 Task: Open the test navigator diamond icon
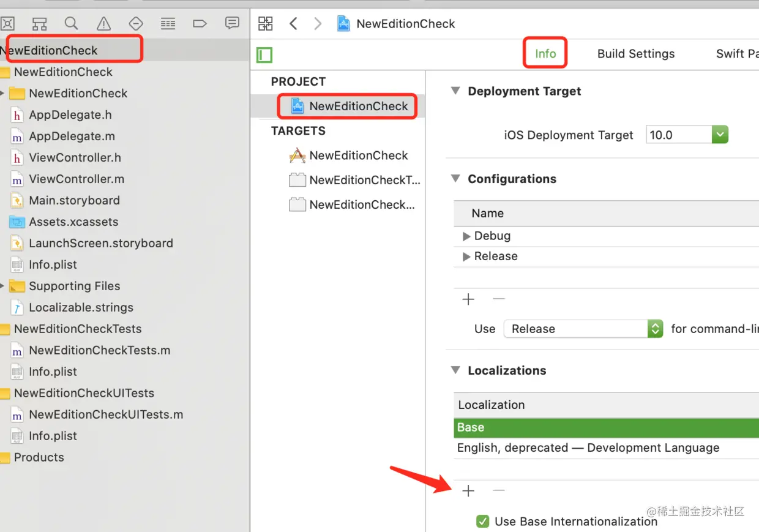click(136, 24)
